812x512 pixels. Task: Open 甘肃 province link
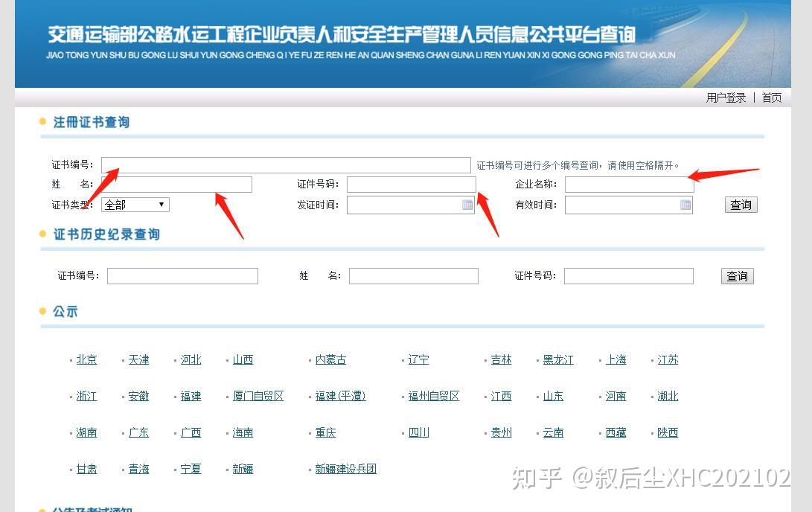[x=86, y=469]
